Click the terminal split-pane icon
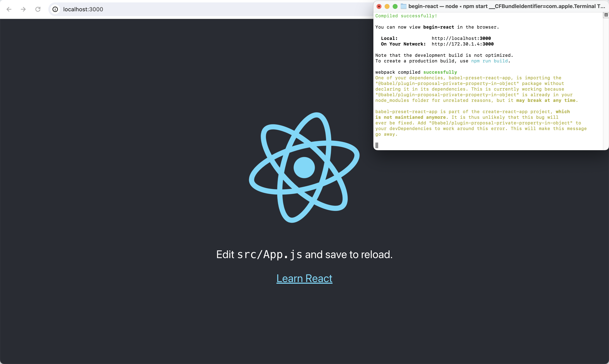Viewport: 609px width, 364px height. pyautogui.click(x=606, y=15)
